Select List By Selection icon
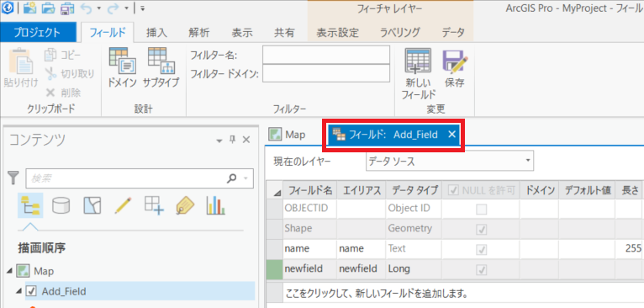Screen dimensions: 644x308 (x=92, y=204)
